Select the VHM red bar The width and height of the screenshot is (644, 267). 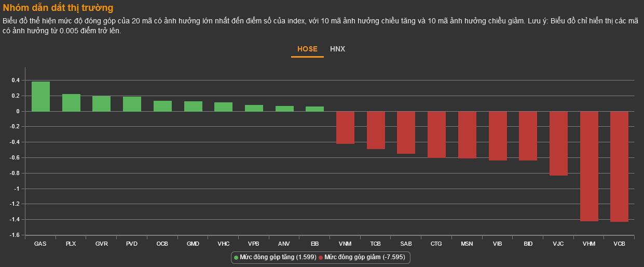[589, 166]
